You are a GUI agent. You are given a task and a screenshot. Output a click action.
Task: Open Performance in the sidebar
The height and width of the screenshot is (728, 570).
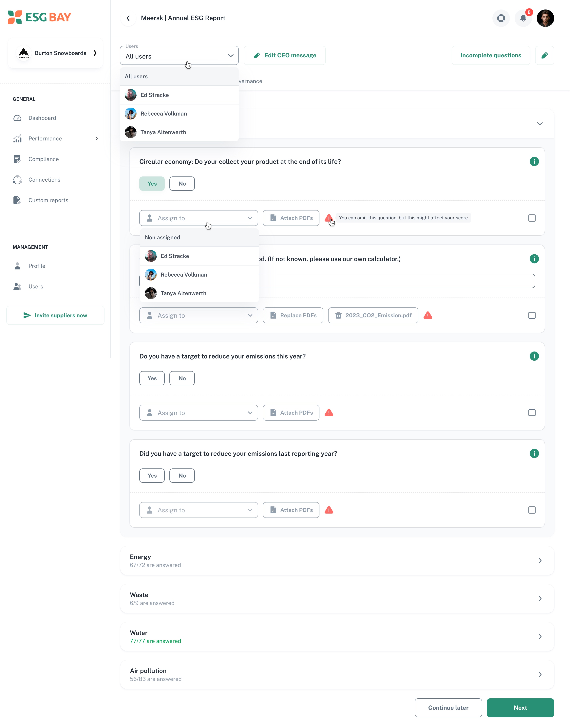tap(45, 139)
